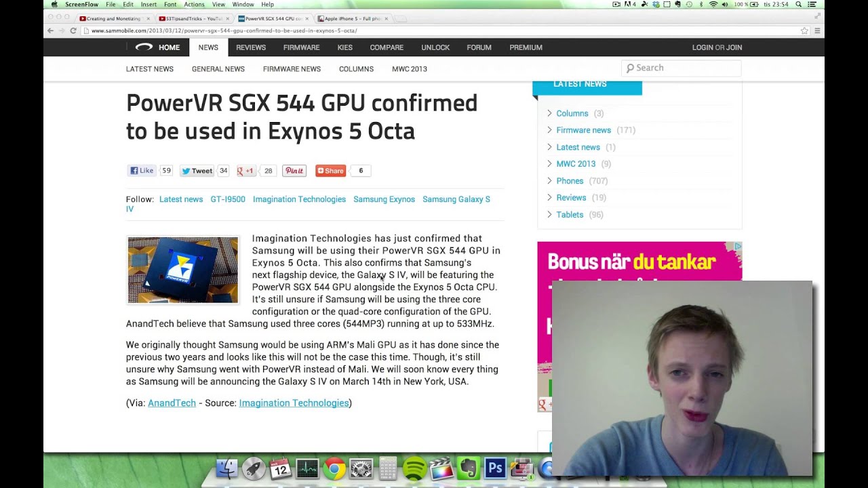Screen dimensions: 868x488
Task: Expand the Reviews category
Action: pos(571,198)
